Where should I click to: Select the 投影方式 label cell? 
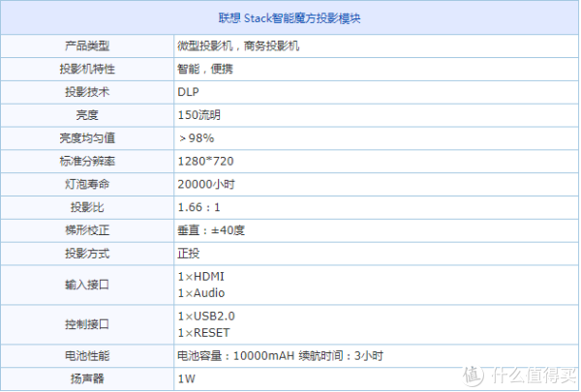(x=87, y=254)
